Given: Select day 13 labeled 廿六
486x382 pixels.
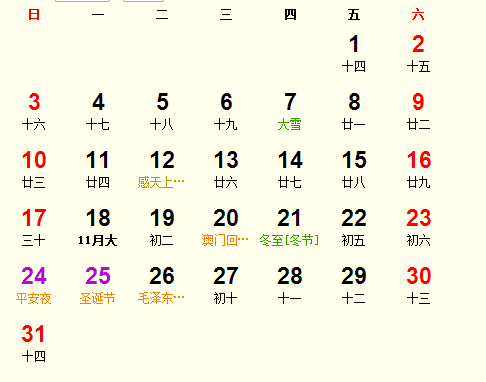Looking at the screenshot, I should (226, 169).
